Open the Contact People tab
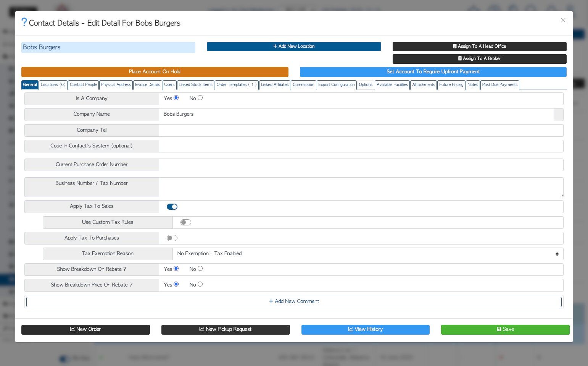The image size is (588, 366). (83, 85)
